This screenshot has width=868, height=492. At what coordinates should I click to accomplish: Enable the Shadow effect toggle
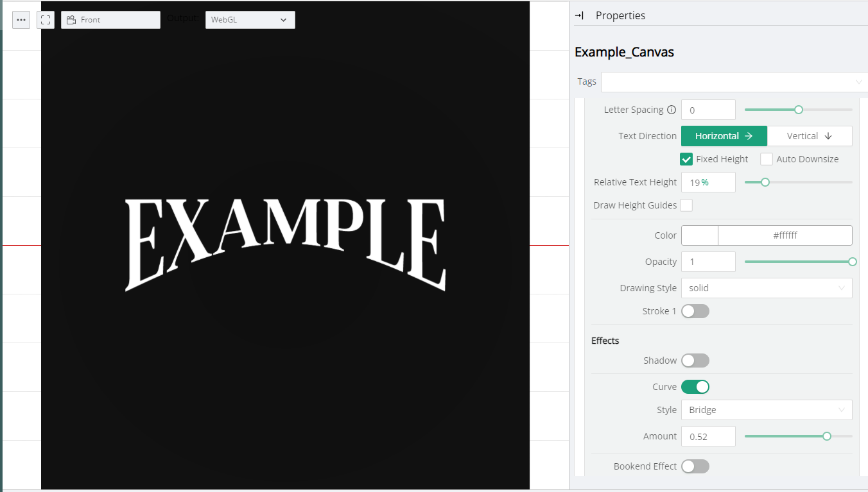pyautogui.click(x=695, y=361)
